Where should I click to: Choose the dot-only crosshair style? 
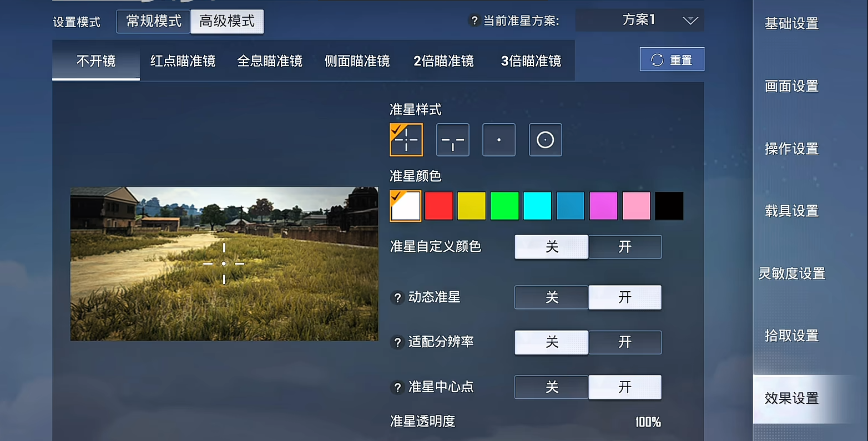point(499,140)
